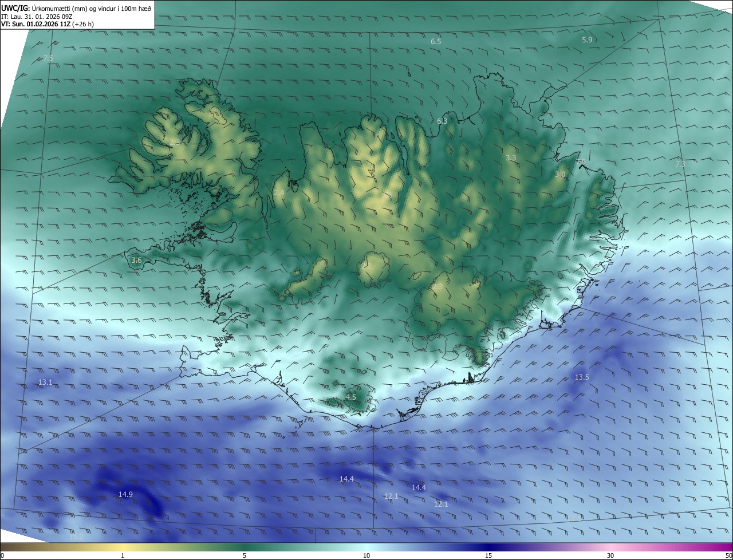
Task: Click the 1 tick on color scale
Action: pyautogui.click(x=123, y=555)
